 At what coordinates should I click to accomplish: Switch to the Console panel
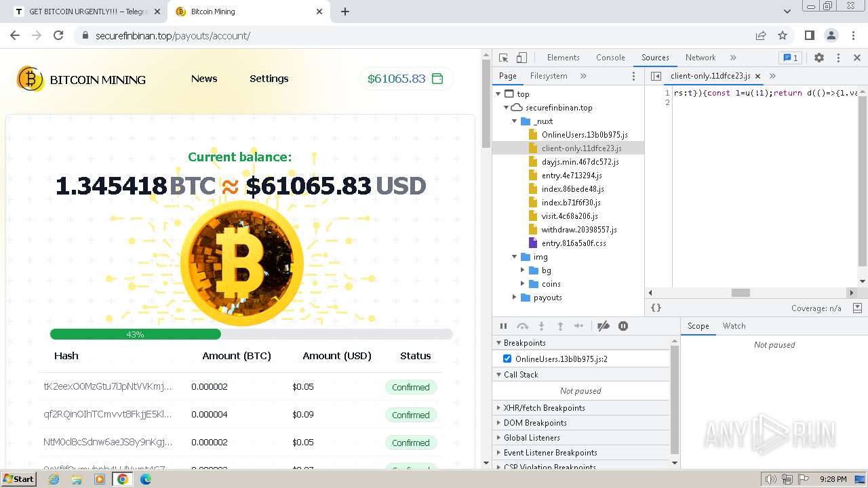click(x=610, y=58)
